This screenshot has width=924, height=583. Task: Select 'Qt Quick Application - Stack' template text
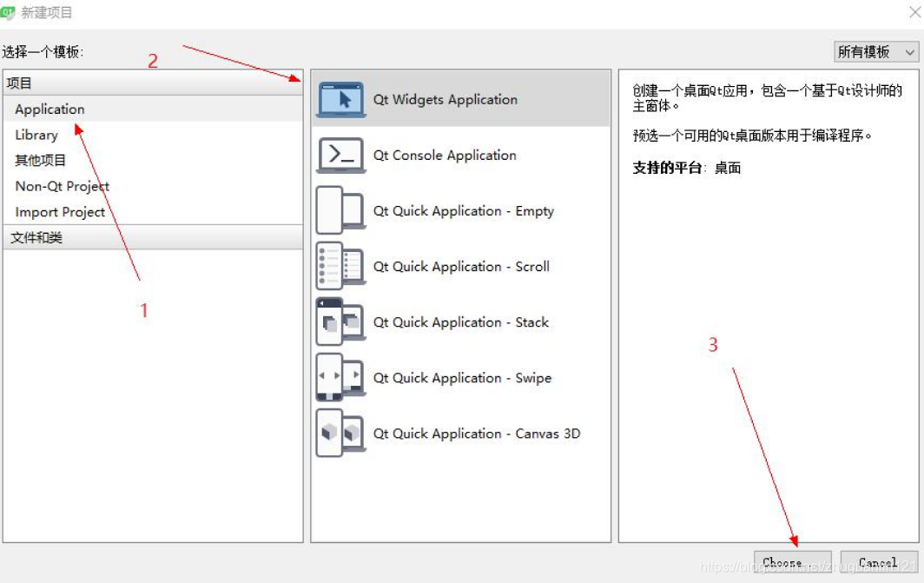coord(461,321)
